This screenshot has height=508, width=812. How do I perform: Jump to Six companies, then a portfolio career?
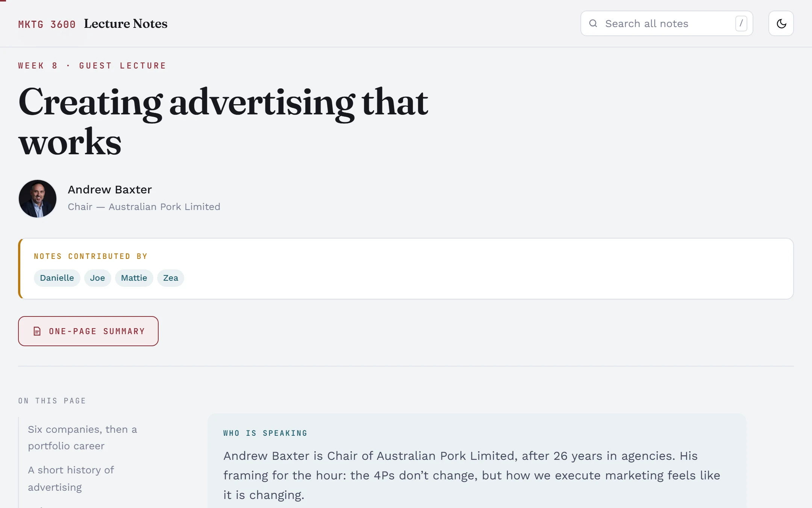[x=82, y=437]
